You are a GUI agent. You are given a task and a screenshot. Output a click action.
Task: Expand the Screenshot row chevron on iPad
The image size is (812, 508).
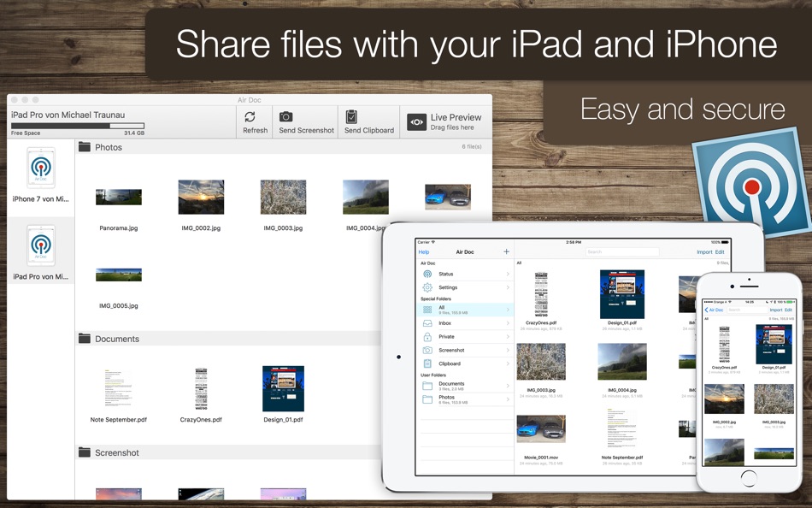pos(508,350)
